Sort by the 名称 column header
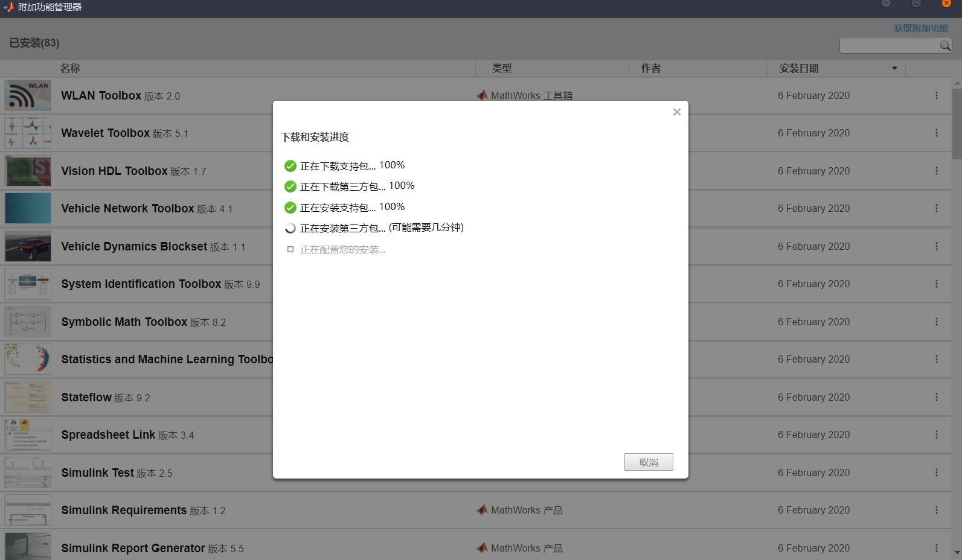Screen dimensions: 962x560 click(70, 68)
